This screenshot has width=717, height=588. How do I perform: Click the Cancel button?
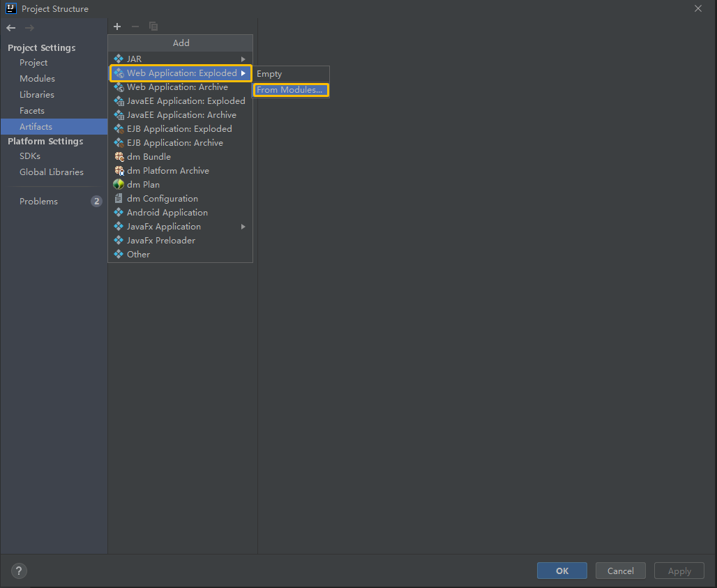click(621, 571)
